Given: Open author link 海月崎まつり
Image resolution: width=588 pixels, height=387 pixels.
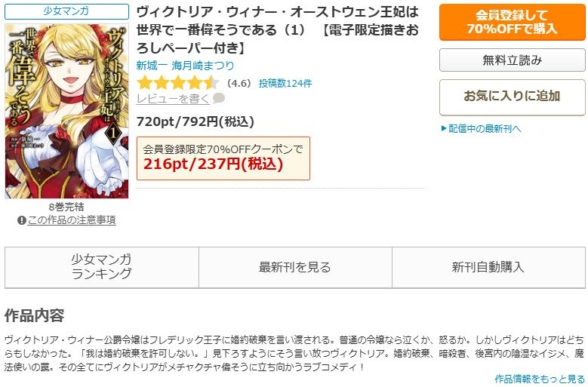Looking at the screenshot, I should [x=203, y=66].
